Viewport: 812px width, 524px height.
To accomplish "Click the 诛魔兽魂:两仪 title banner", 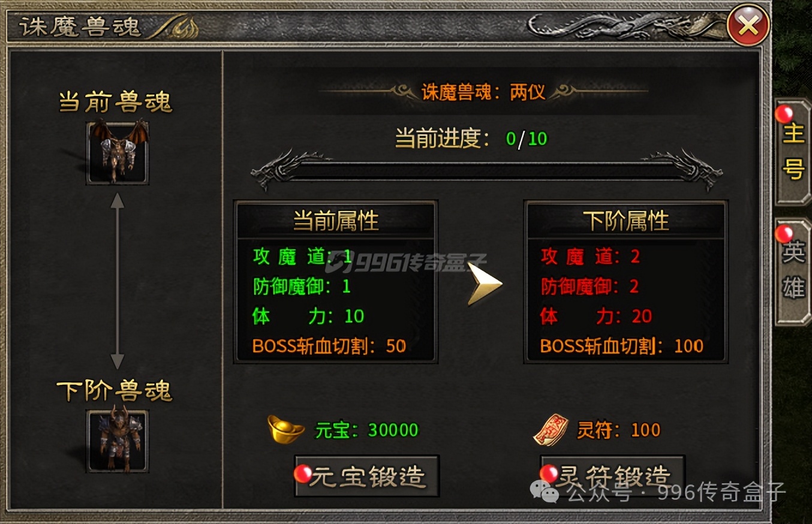I will [x=483, y=92].
